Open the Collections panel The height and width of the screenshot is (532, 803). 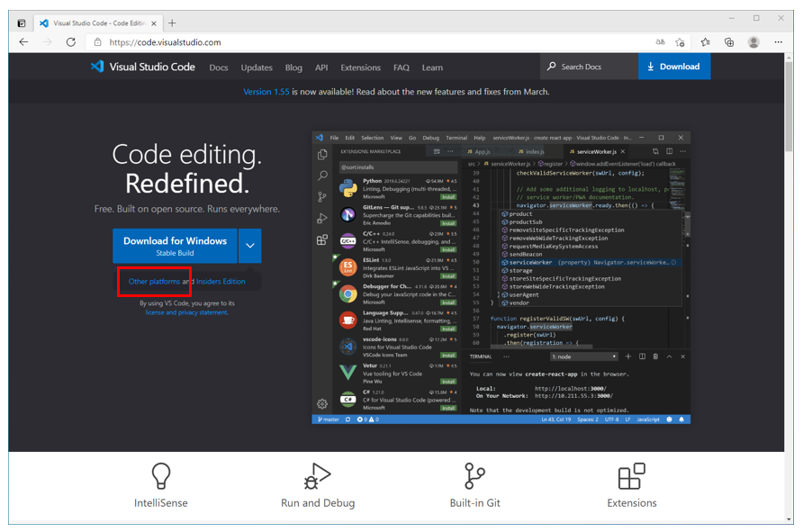[729, 42]
